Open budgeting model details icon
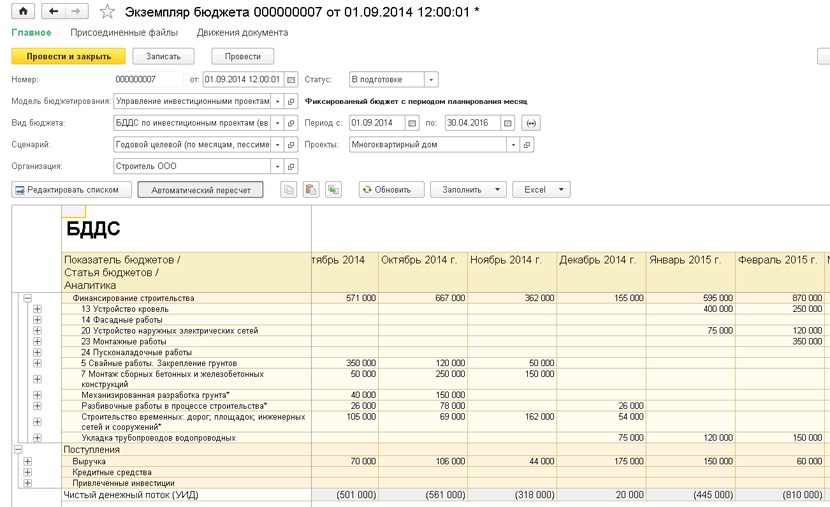This screenshot has width=830, height=507. (x=291, y=101)
